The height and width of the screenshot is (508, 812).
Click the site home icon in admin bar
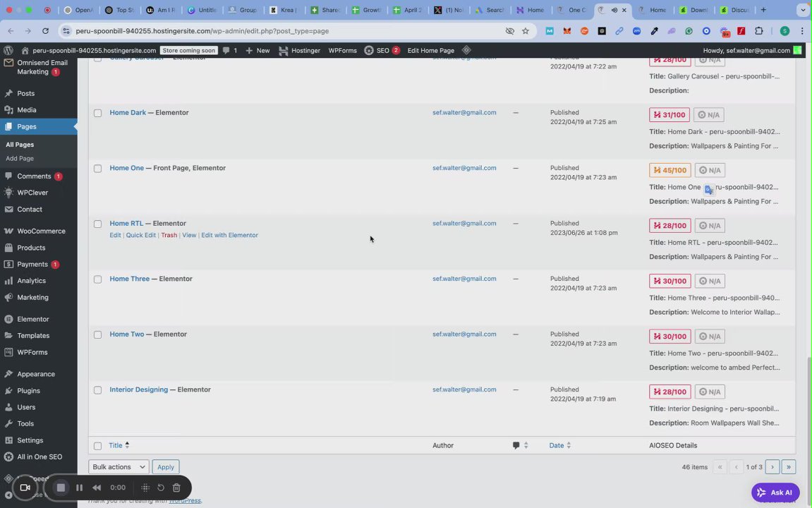tap(25, 50)
